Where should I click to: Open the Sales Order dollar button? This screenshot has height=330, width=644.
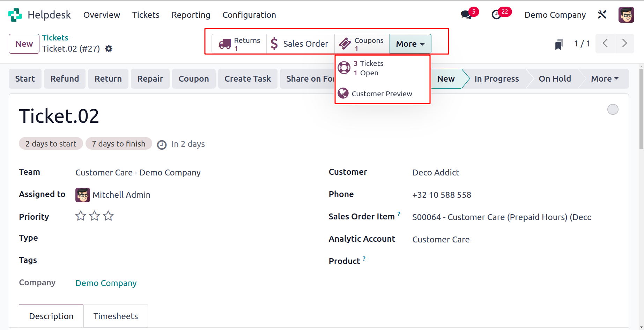pos(300,44)
